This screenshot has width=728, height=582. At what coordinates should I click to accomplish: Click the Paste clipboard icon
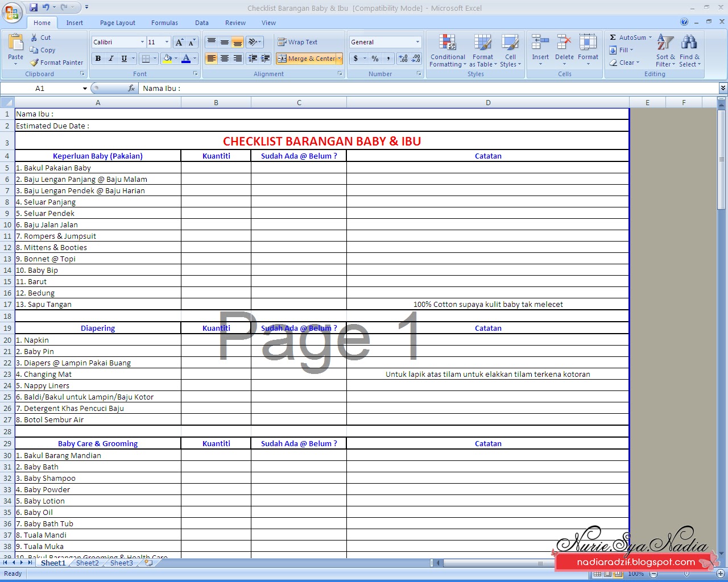coord(15,43)
